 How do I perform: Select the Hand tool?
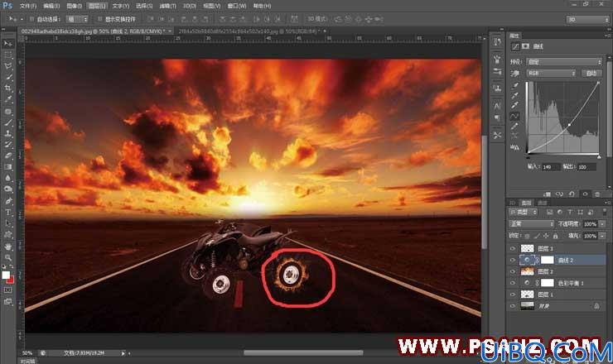click(x=7, y=247)
